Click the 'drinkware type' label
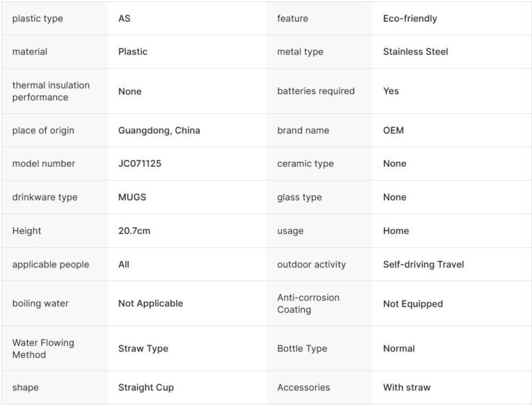 (44, 197)
